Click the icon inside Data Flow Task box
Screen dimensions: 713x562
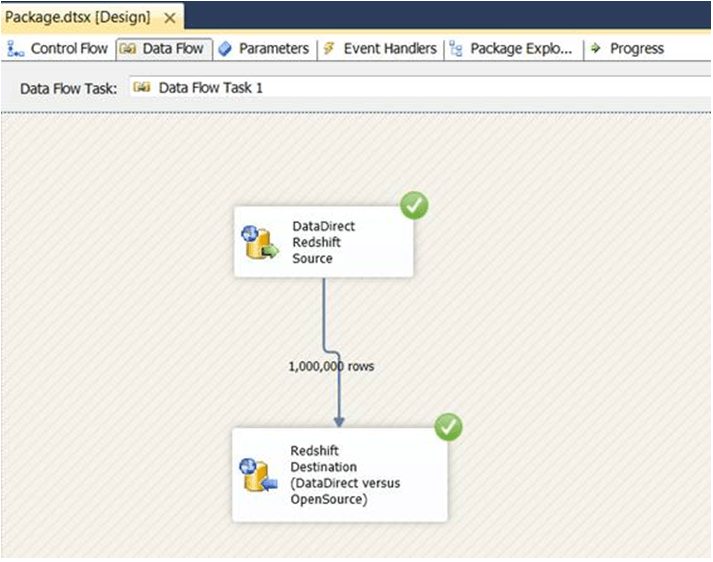142,88
